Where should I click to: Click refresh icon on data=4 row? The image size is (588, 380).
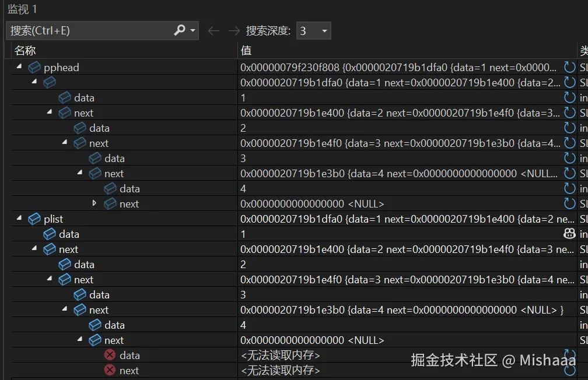pyautogui.click(x=570, y=188)
